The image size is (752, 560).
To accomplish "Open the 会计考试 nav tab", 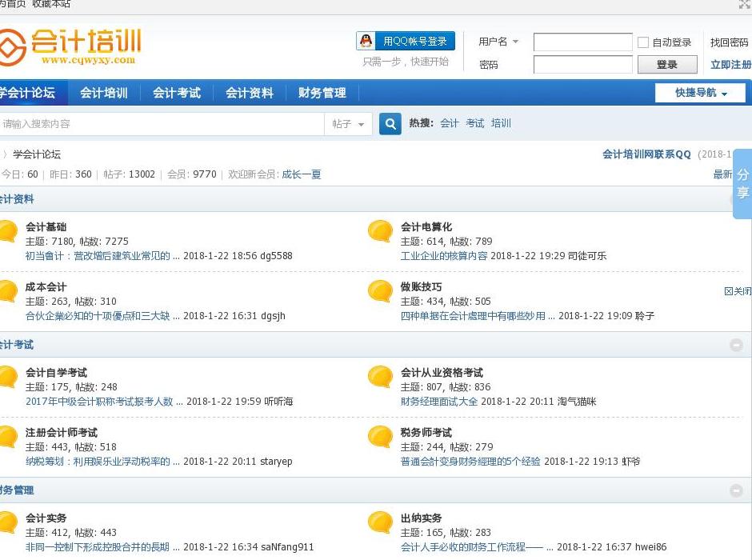I will pos(177,93).
